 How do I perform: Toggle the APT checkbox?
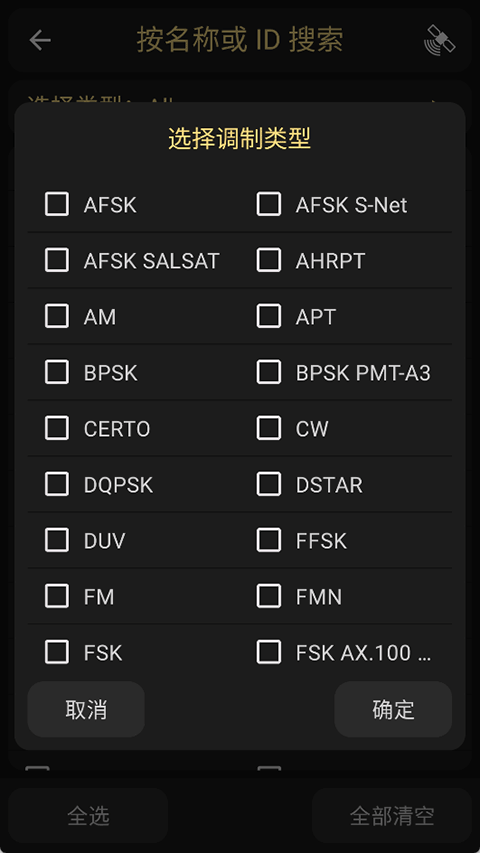click(x=268, y=316)
